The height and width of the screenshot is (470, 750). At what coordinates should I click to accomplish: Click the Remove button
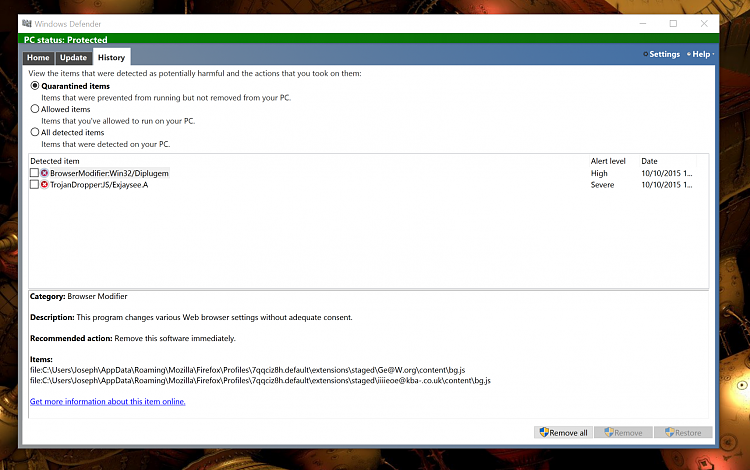[x=623, y=432]
